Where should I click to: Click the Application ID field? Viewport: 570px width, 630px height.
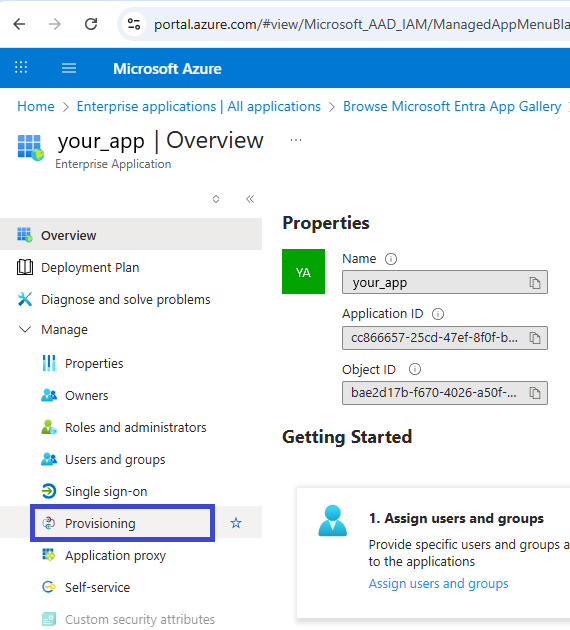(x=445, y=338)
